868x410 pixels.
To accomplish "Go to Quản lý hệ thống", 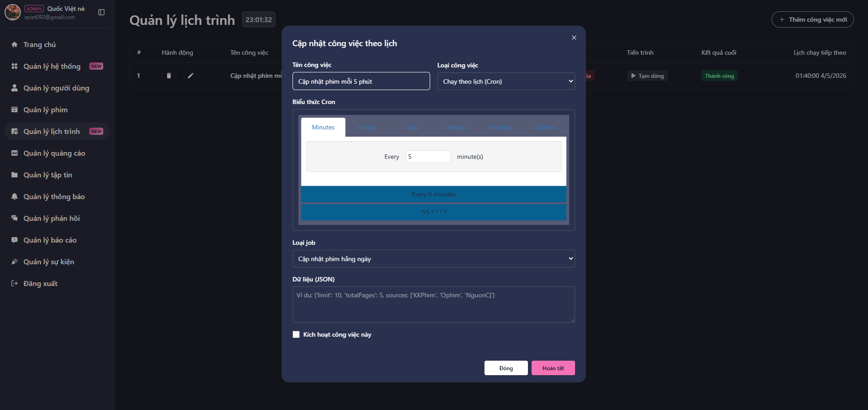I will tap(57, 66).
